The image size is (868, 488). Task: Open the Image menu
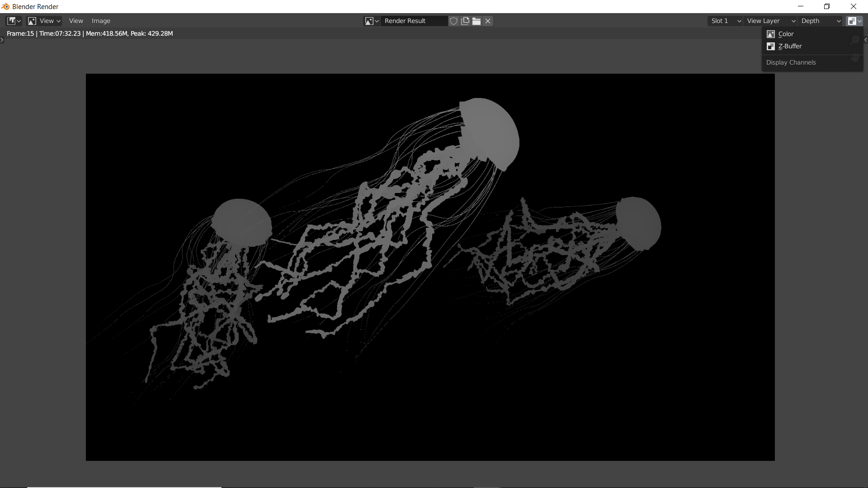tap(101, 21)
